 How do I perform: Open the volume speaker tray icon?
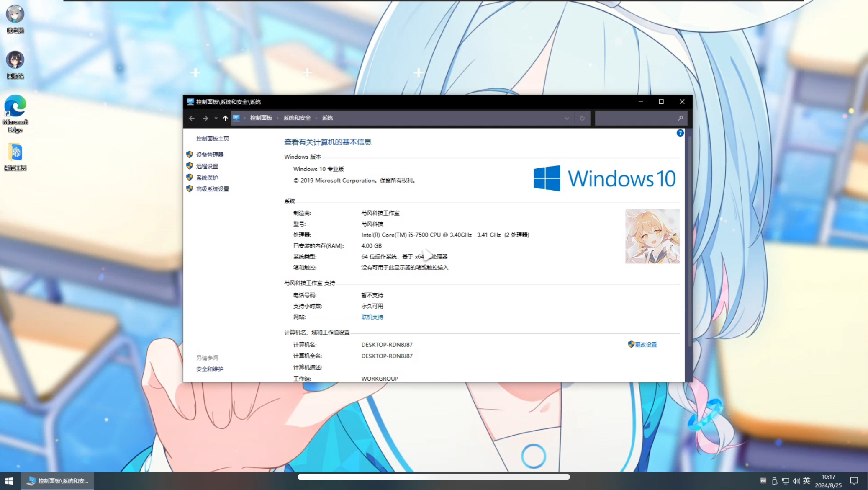pyautogui.click(x=796, y=481)
